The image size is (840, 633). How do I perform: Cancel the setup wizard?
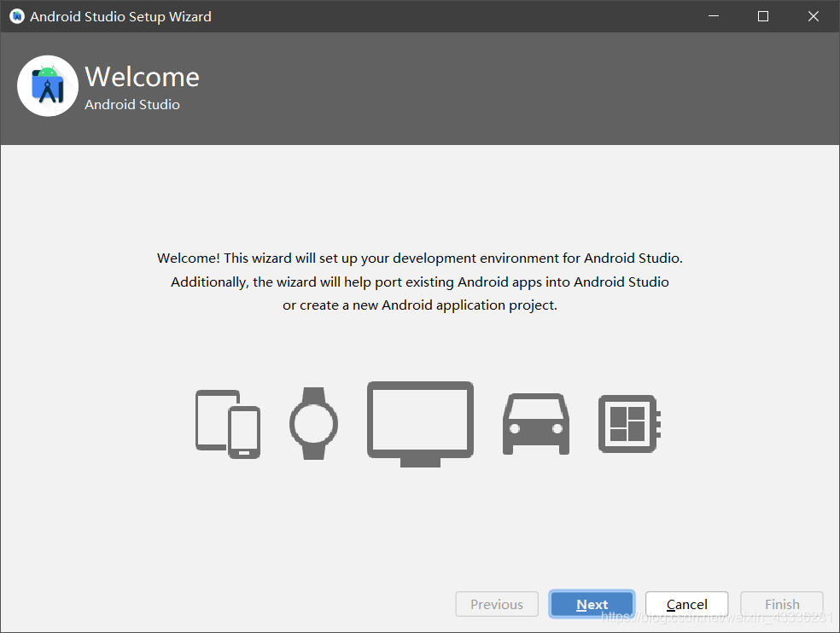[686, 604]
